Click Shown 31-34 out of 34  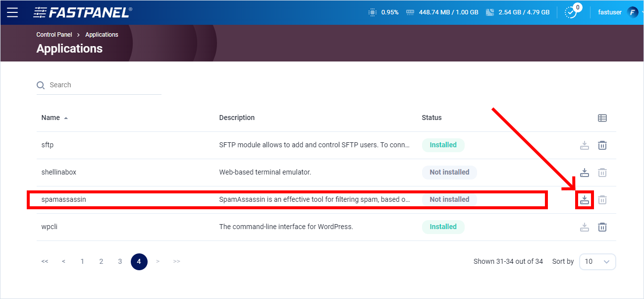[508, 261]
